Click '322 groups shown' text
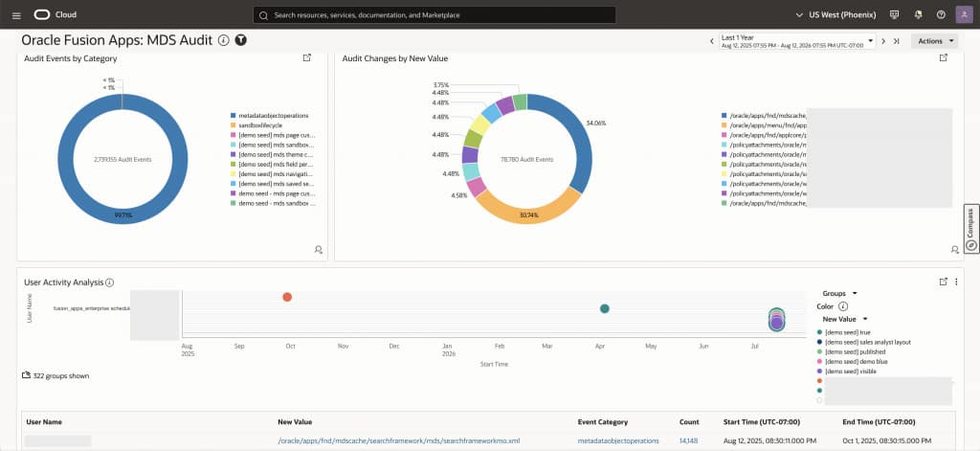980x451 pixels. pos(60,376)
